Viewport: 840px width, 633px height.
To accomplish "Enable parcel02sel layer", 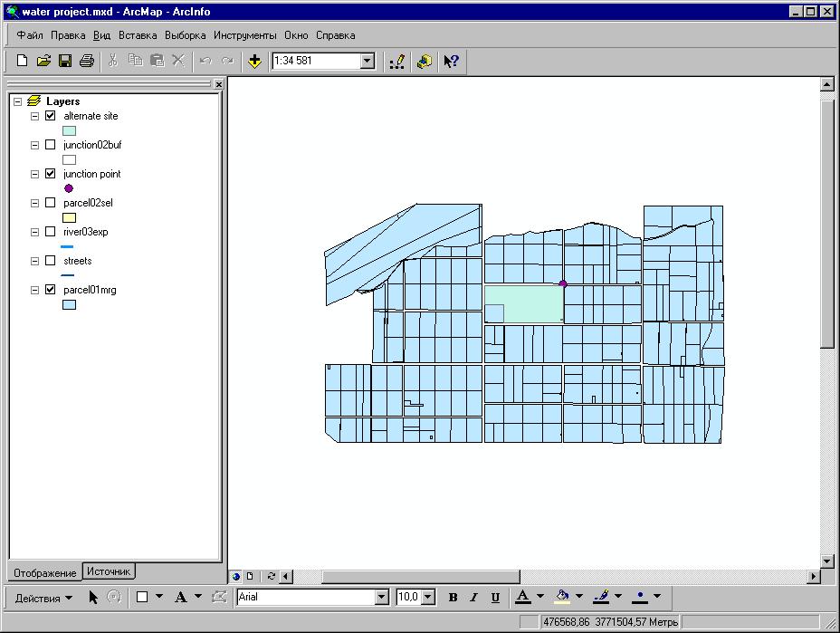I will 51,203.
